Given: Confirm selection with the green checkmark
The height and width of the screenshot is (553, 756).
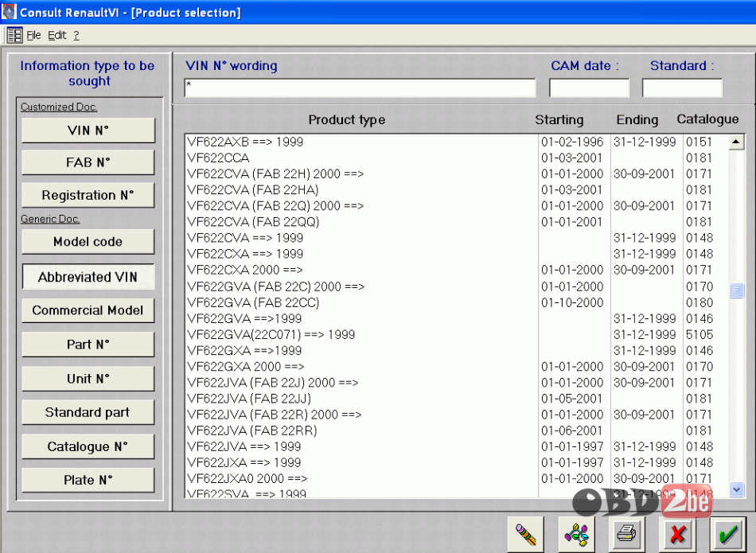Looking at the screenshot, I should [x=728, y=534].
